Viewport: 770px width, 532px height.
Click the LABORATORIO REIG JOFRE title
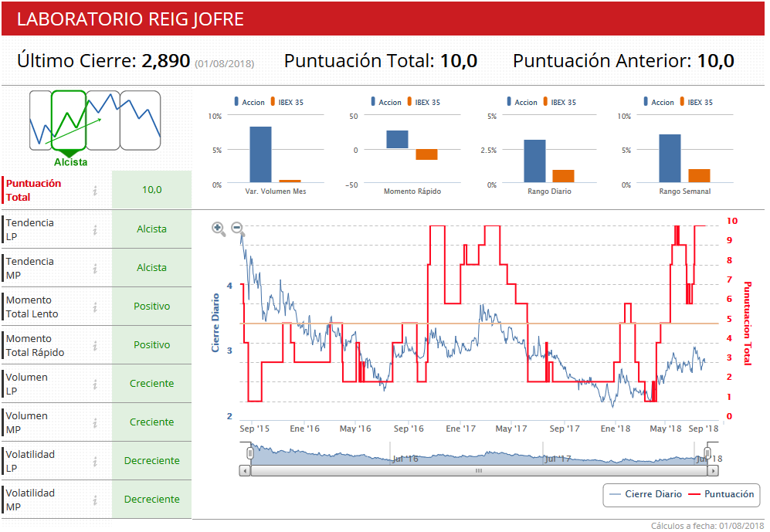tap(130, 19)
